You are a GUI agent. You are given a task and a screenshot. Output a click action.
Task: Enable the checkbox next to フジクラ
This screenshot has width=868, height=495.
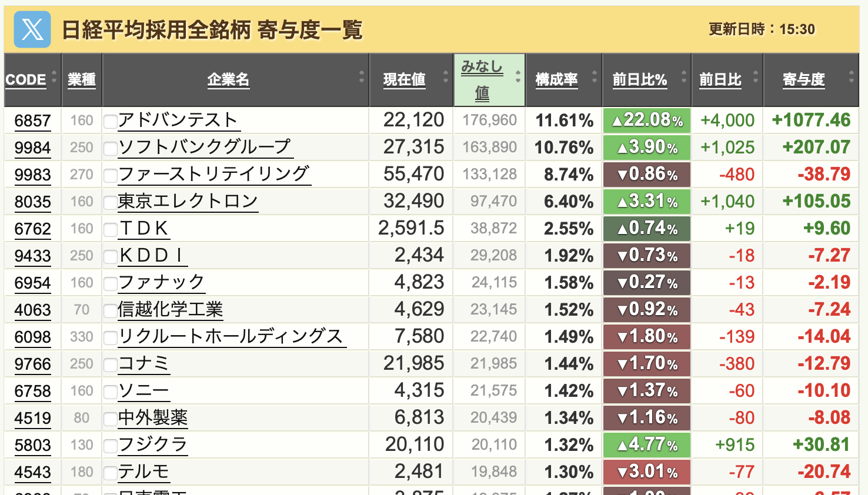point(110,446)
